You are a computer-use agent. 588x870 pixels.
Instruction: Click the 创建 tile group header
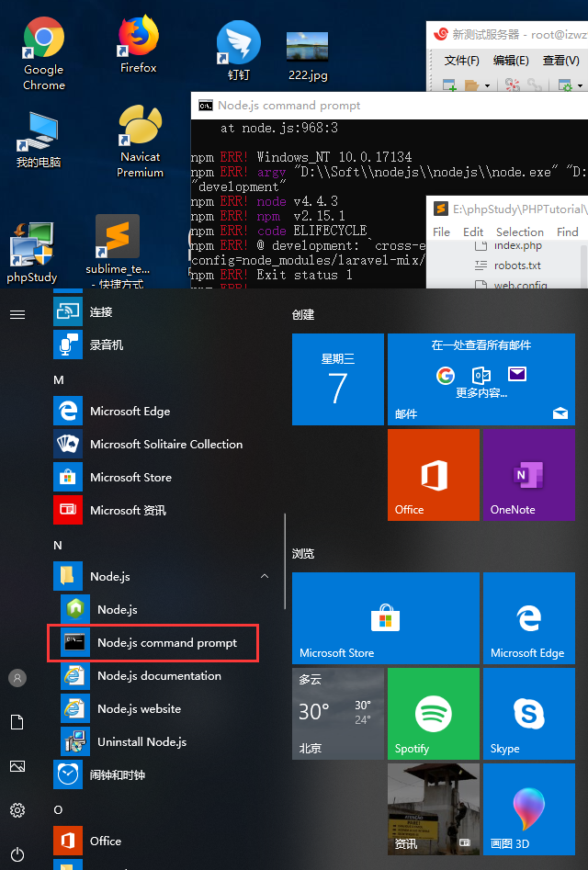[x=303, y=314]
